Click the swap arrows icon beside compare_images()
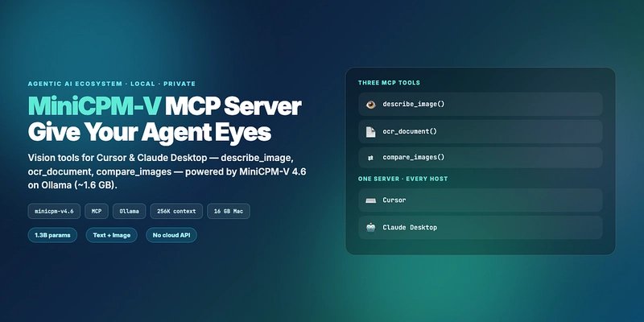 [x=370, y=158]
